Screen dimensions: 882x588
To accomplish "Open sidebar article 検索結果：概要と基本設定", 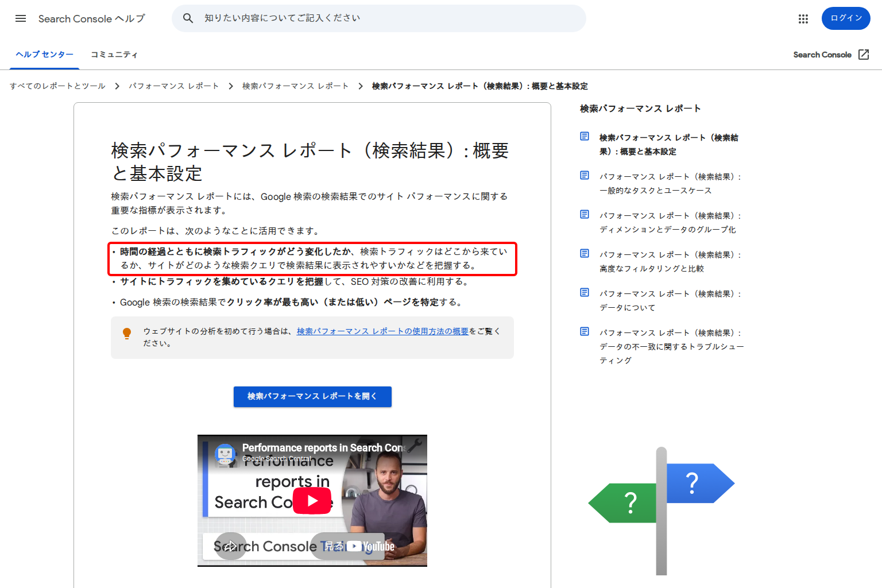I will 669,145.
